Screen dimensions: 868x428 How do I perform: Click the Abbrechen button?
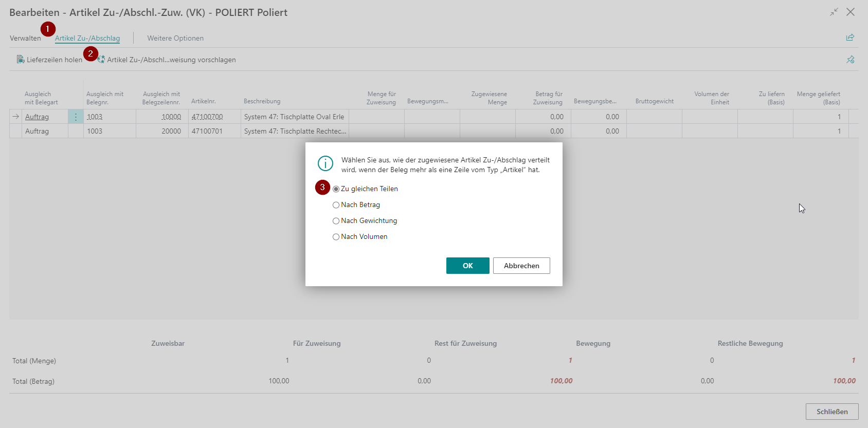click(521, 266)
